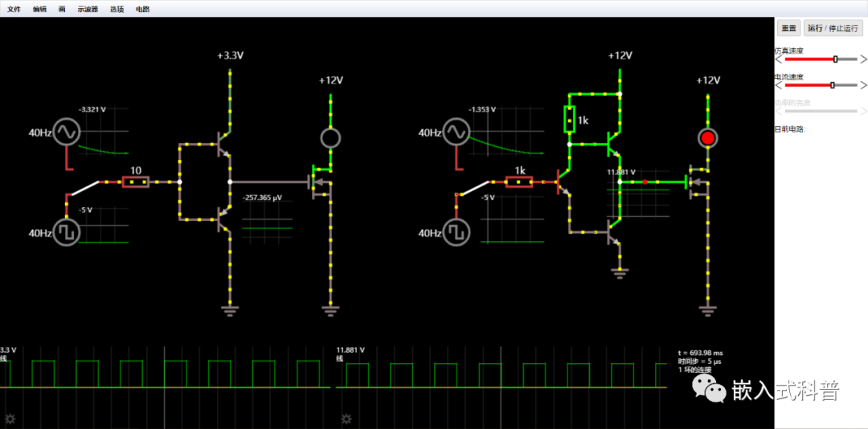Select left circuit upper NPN transistor
This screenshot has height=429, width=868.
[x=223, y=144]
